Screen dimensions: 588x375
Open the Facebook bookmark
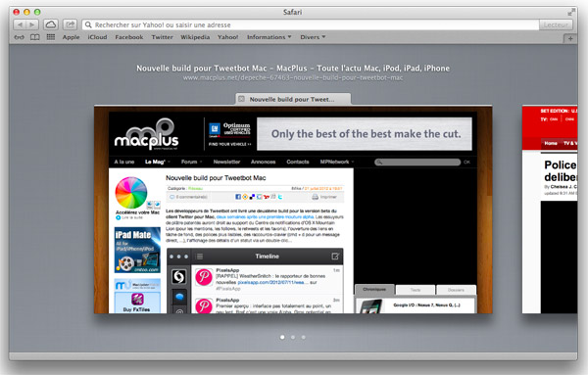coord(129,37)
